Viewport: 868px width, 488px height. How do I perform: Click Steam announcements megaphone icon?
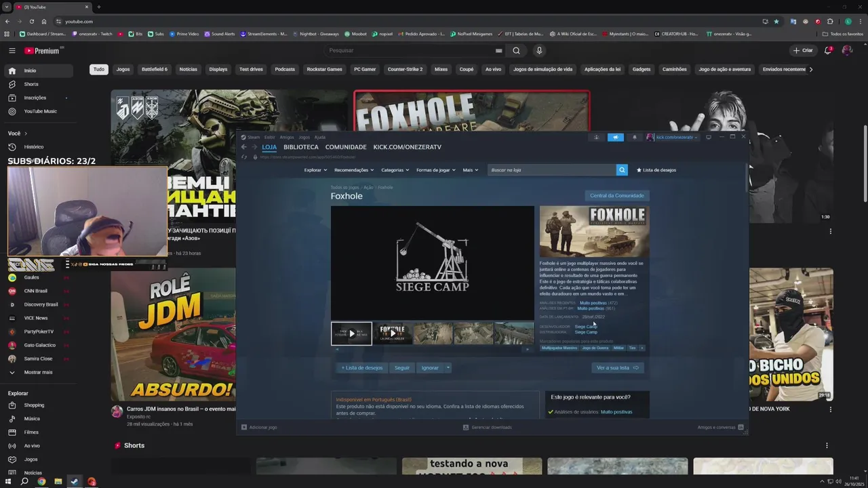[x=616, y=137]
